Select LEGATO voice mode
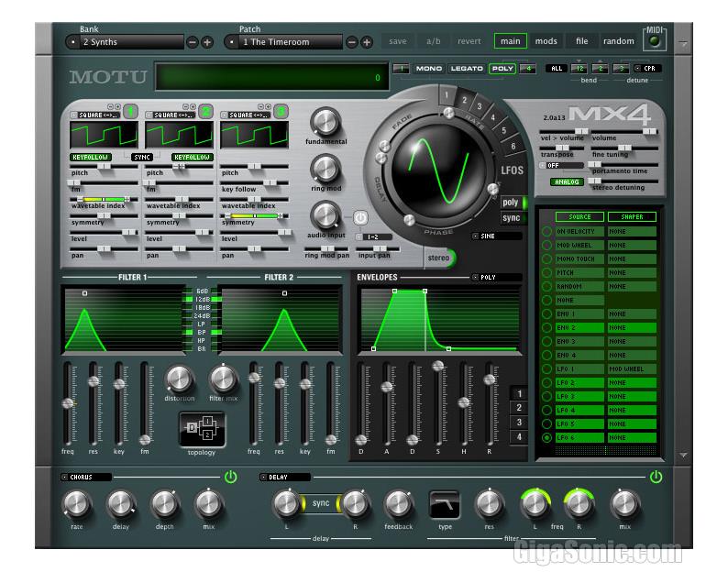Screen dimensions: 728x572 (x=467, y=68)
